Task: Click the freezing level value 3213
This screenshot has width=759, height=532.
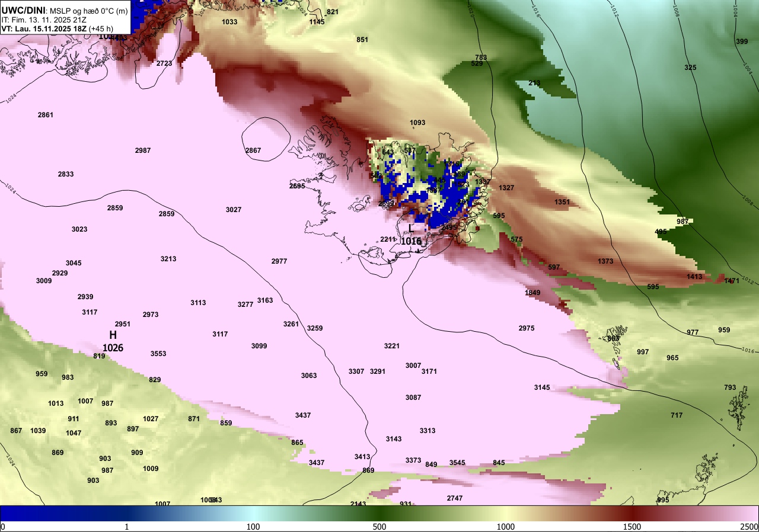Action: pos(168,259)
